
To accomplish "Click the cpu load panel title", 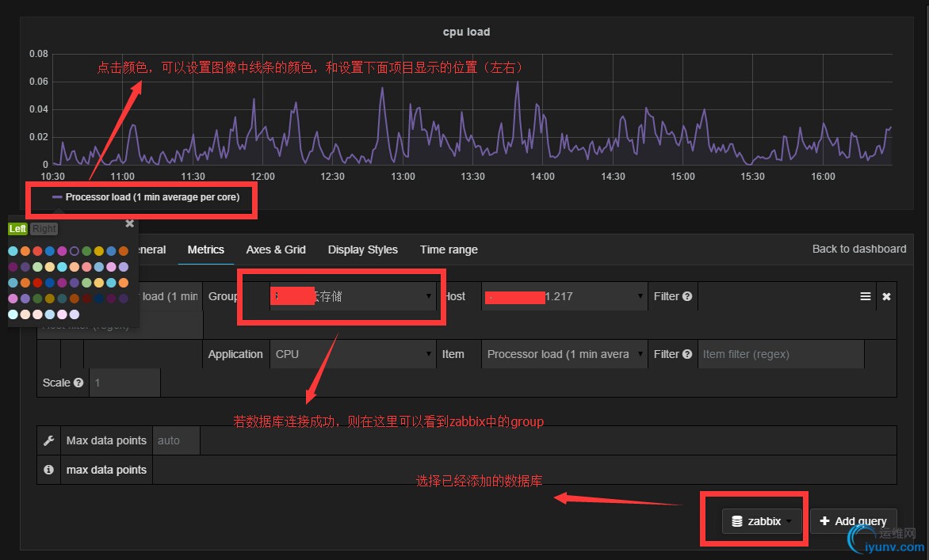I will click(x=466, y=32).
